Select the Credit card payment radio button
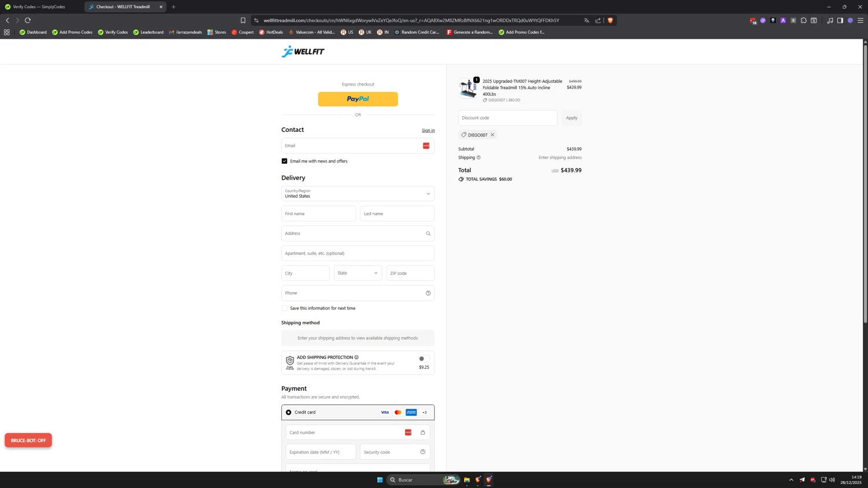This screenshot has width=868, height=488. (289, 412)
